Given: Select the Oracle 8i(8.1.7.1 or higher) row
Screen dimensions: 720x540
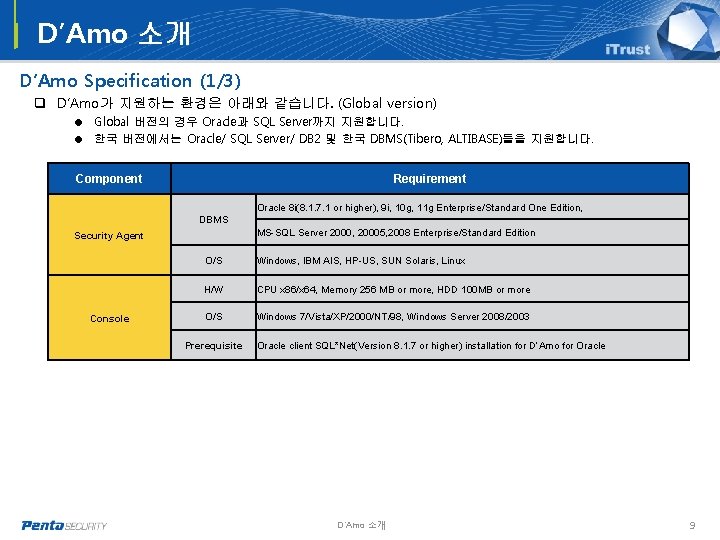Looking at the screenshot, I should point(472,207).
